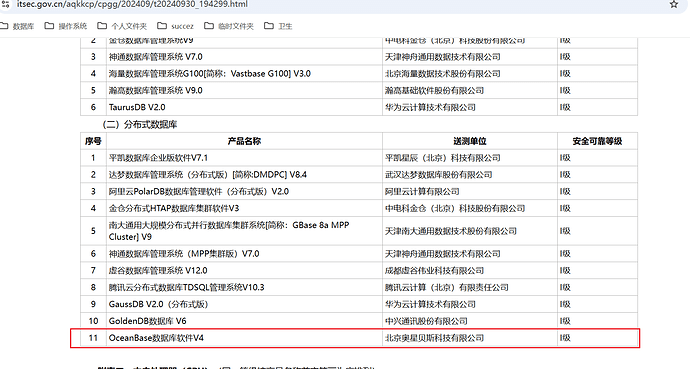Select the TaurusDB V2.0 cell

click(244, 107)
